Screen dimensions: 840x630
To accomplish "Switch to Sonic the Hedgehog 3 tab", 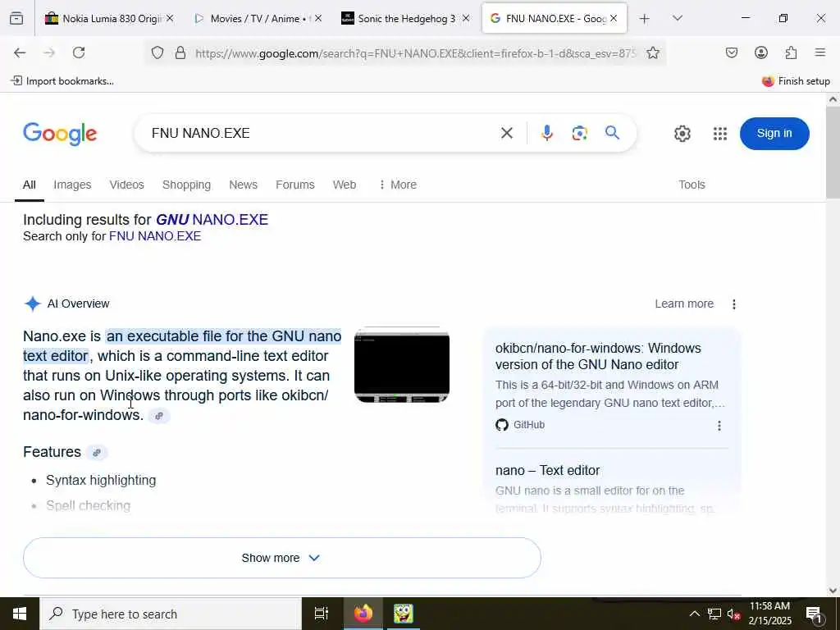I will [x=407, y=19].
